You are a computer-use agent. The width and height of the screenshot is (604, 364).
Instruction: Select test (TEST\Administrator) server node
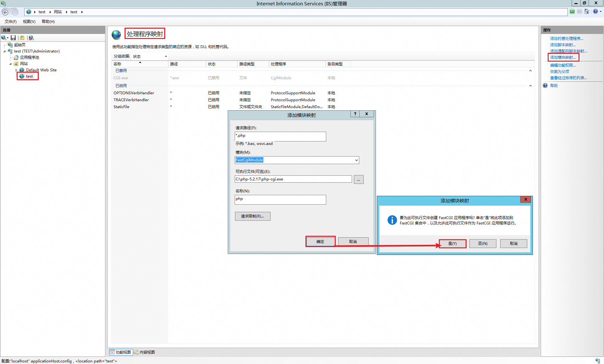point(37,51)
